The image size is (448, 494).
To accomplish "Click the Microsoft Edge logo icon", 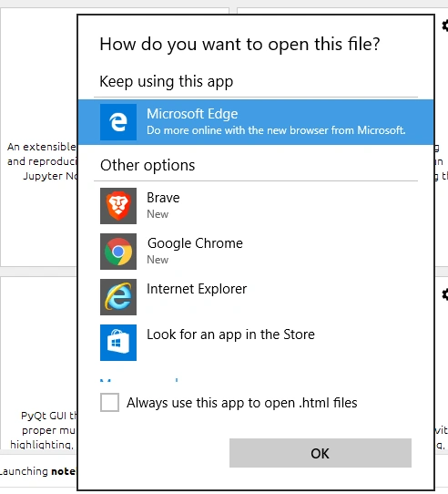I will click(118, 122).
